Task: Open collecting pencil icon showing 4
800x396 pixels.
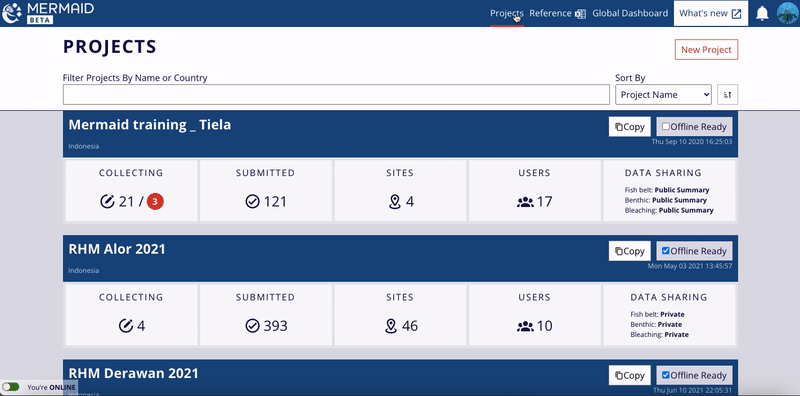Action: click(x=126, y=326)
